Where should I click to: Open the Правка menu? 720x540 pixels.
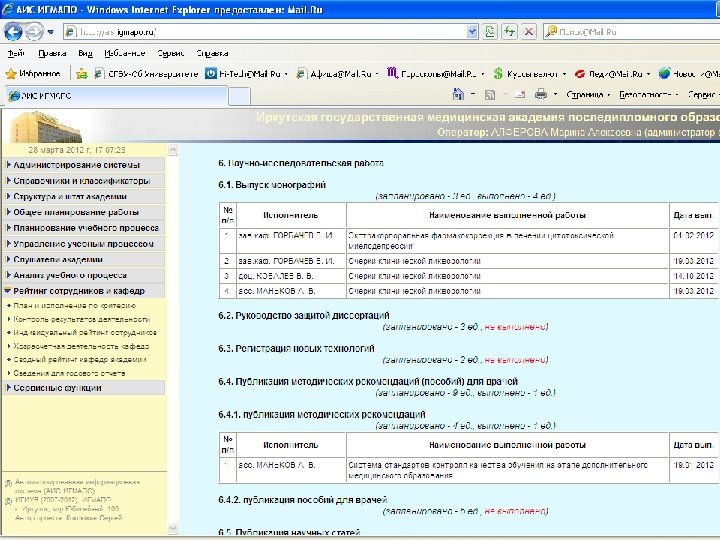52,53
